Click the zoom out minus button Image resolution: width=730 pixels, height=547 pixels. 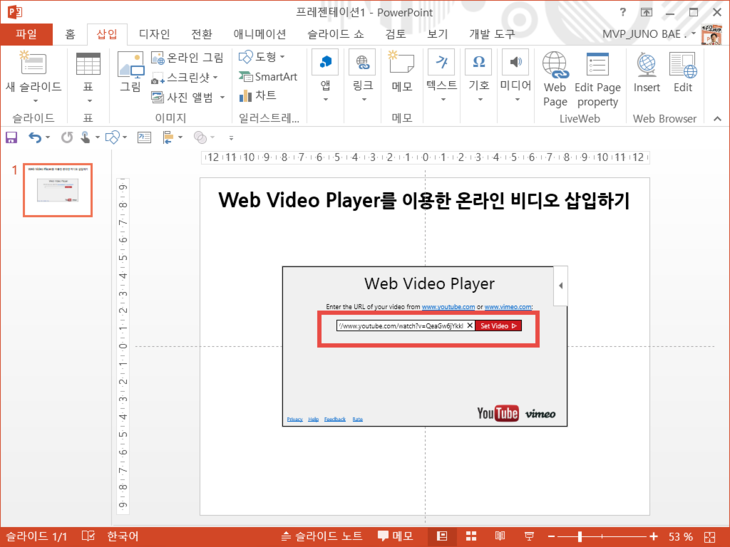pos(551,537)
